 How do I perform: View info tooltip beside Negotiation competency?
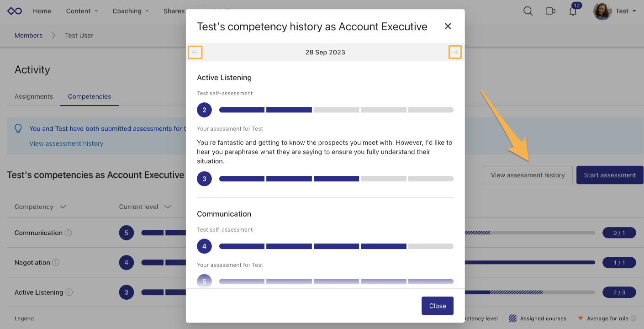[x=56, y=262]
